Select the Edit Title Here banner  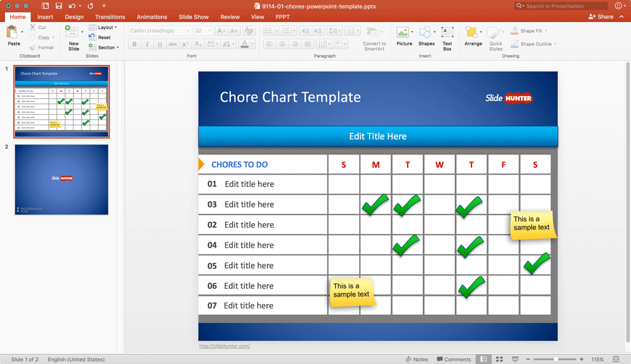click(x=378, y=136)
